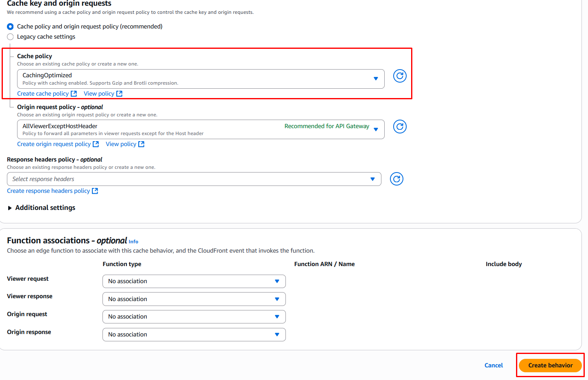Open the Create origin request policy link

[54, 144]
